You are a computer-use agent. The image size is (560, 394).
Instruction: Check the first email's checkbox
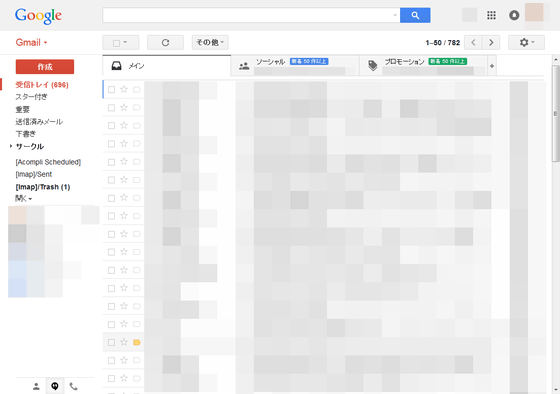coord(111,89)
